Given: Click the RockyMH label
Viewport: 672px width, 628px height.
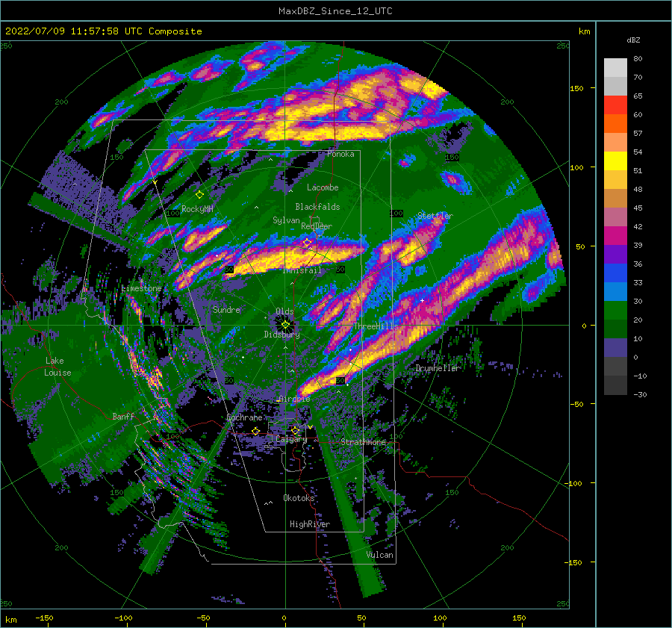Looking at the screenshot, I should point(197,209).
